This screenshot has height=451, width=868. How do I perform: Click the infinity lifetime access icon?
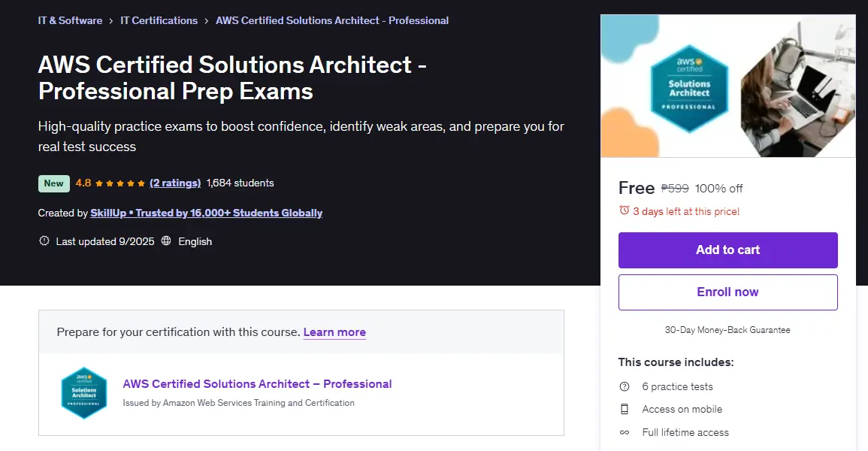click(625, 432)
